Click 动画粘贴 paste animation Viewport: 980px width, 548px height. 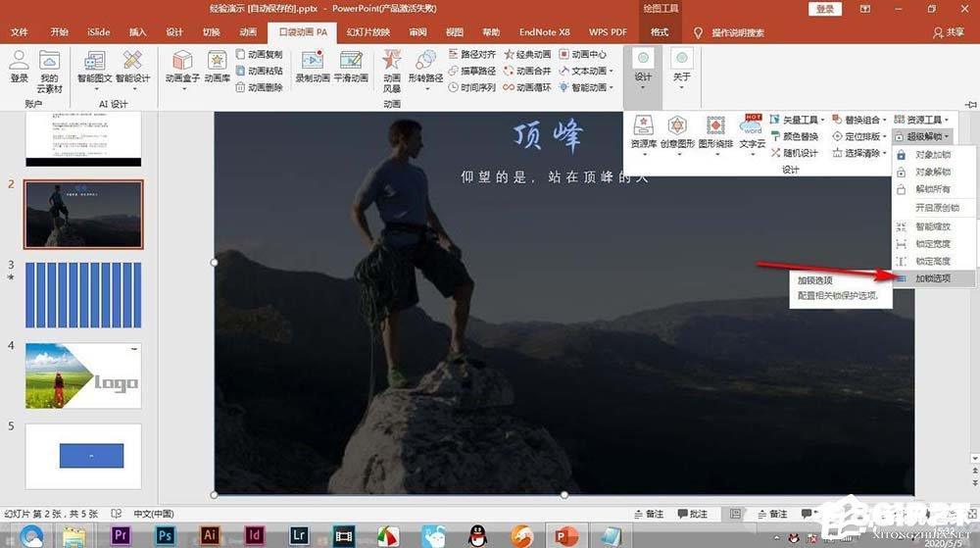click(x=260, y=71)
